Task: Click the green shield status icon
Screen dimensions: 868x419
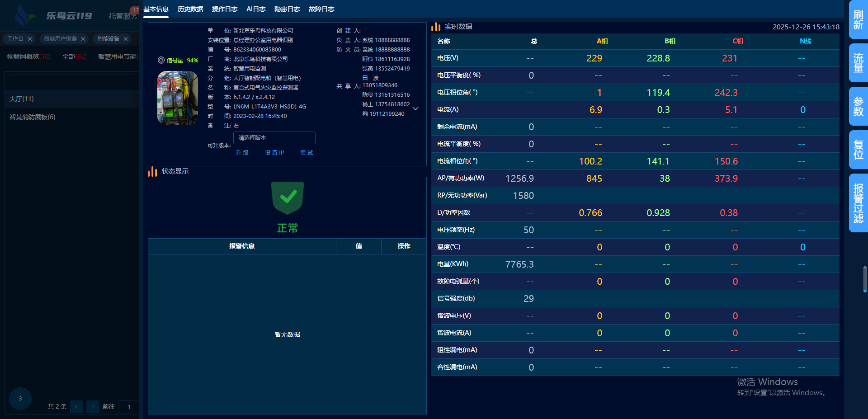Action: pyautogui.click(x=288, y=198)
